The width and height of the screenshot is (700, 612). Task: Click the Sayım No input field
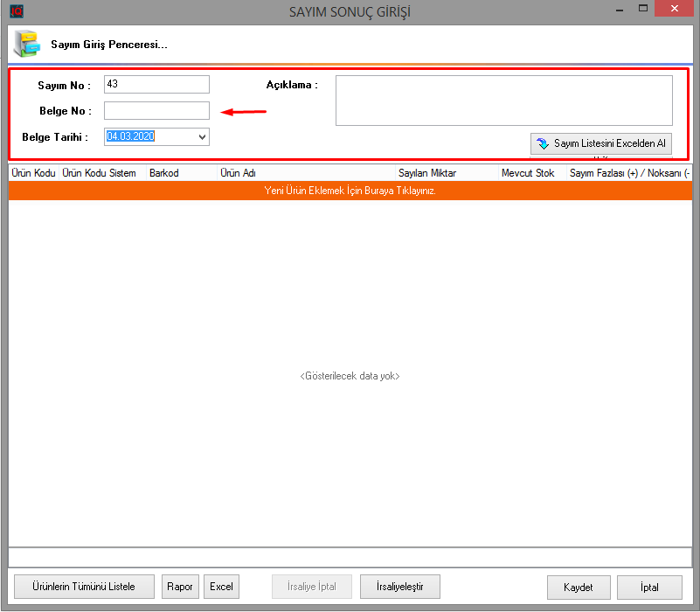click(x=156, y=85)
